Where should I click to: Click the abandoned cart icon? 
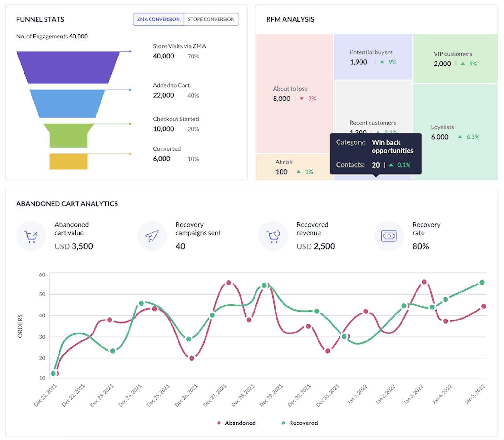(31, 236)
